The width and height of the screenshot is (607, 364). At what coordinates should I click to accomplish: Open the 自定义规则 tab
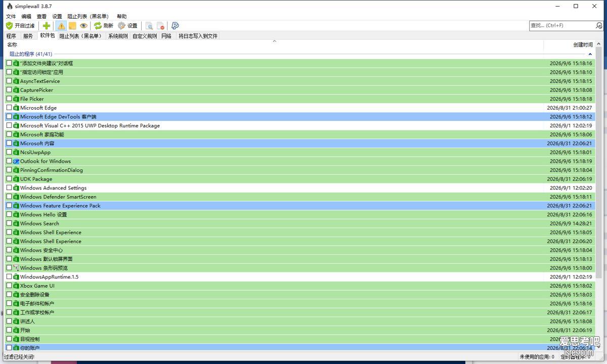click(x=145, y=36)
